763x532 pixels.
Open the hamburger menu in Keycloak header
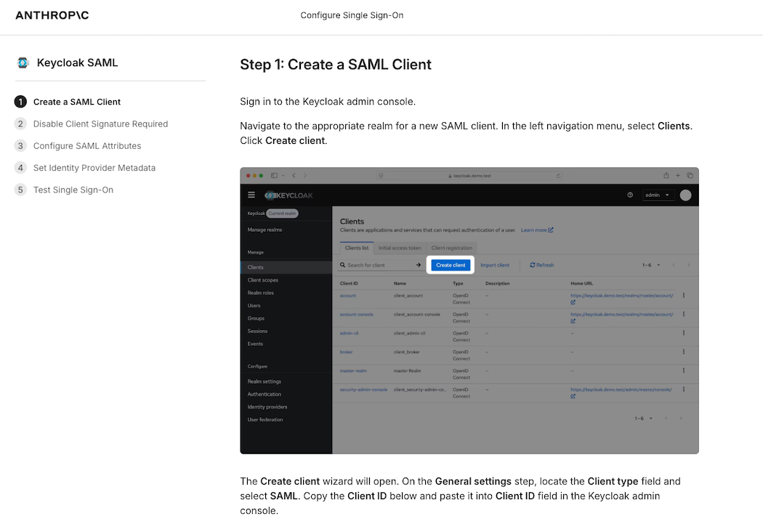(x=251, y=196)
